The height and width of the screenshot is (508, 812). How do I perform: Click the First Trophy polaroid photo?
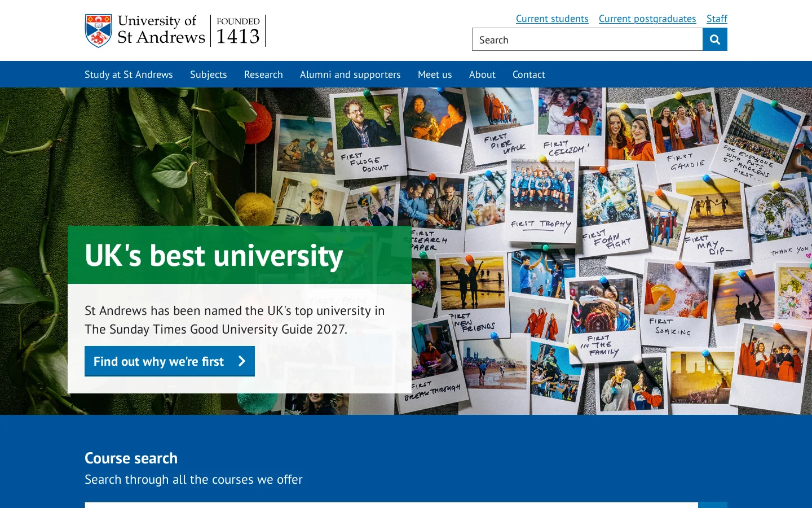(542, 199)
